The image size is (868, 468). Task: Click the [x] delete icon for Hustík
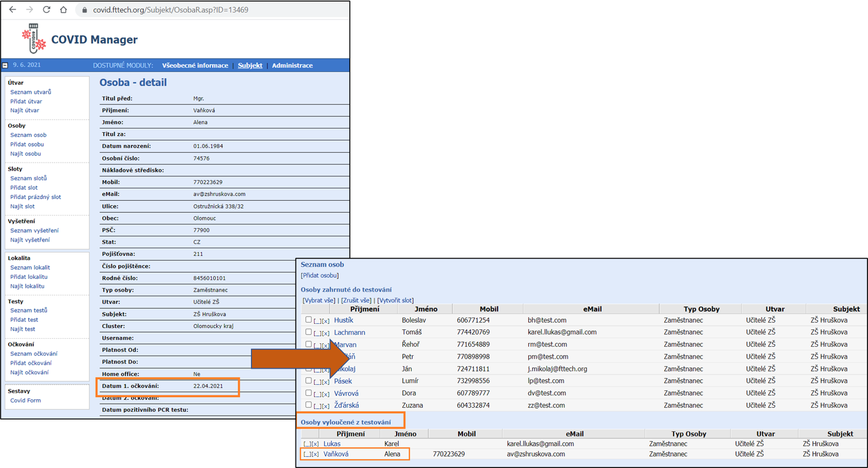(326, 321)
